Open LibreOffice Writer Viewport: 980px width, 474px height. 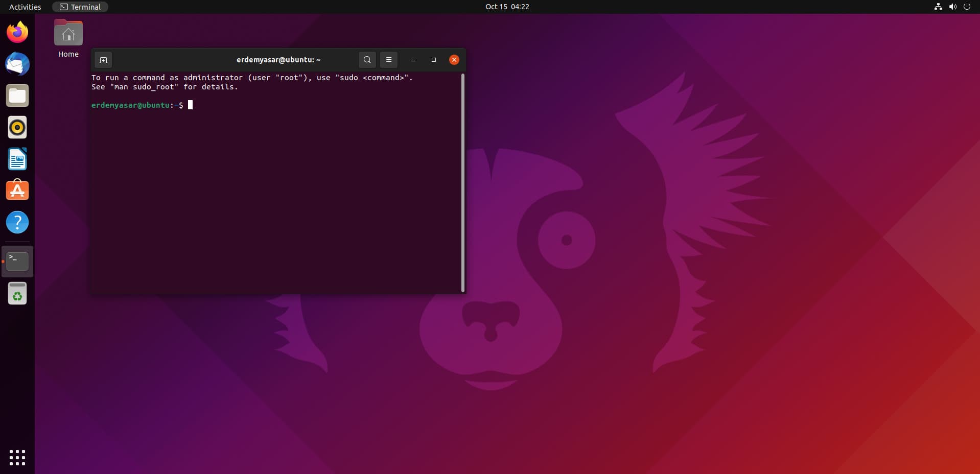pyautogui.click(x=17, y=159)
